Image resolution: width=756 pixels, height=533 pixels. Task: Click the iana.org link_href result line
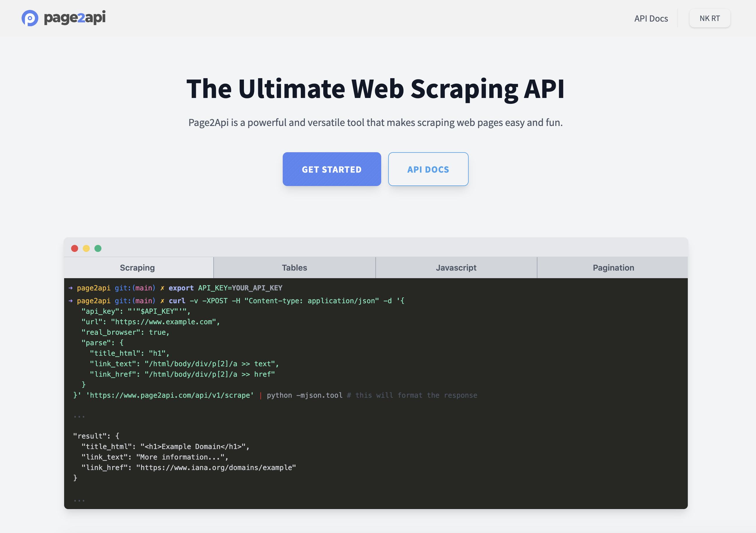[x=189, y=468]
